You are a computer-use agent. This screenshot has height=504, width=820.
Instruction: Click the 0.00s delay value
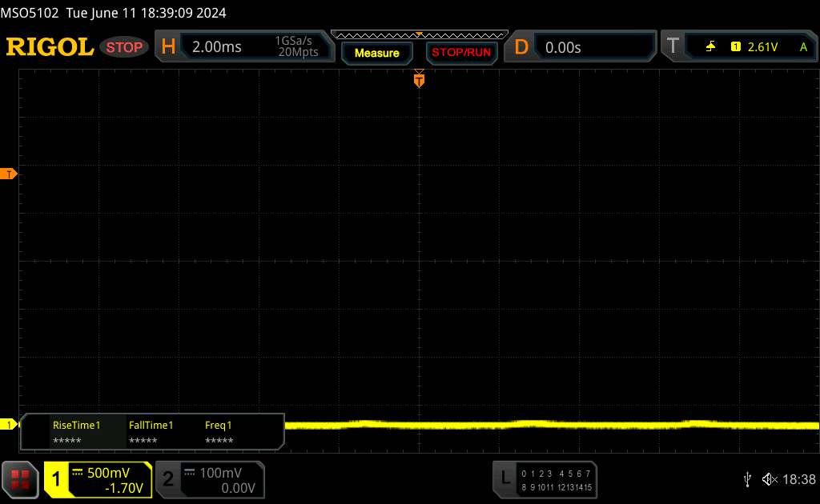click(563, 47)
